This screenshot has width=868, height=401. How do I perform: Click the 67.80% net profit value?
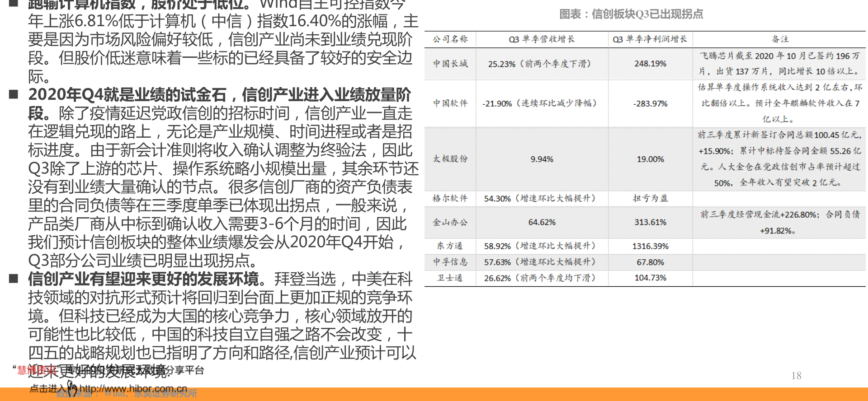(x=650, y=262)
